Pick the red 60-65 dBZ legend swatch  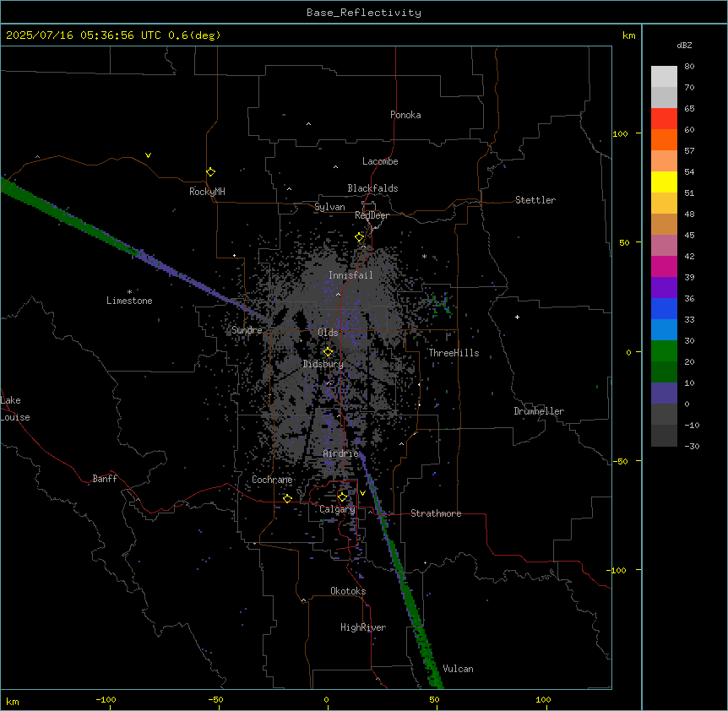click(664, 119)
